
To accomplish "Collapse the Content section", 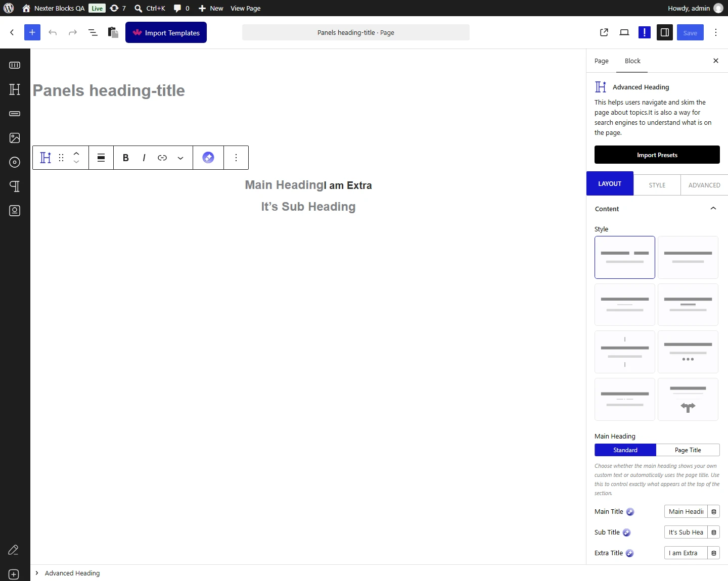I will pyautogui.click(x=713, y=209).
